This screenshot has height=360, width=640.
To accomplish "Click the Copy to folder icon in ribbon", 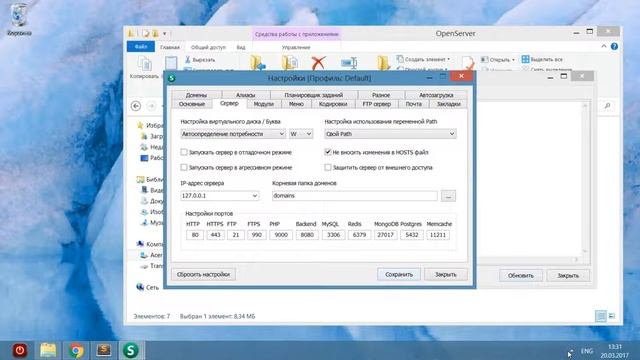I will tap(289, 62).
